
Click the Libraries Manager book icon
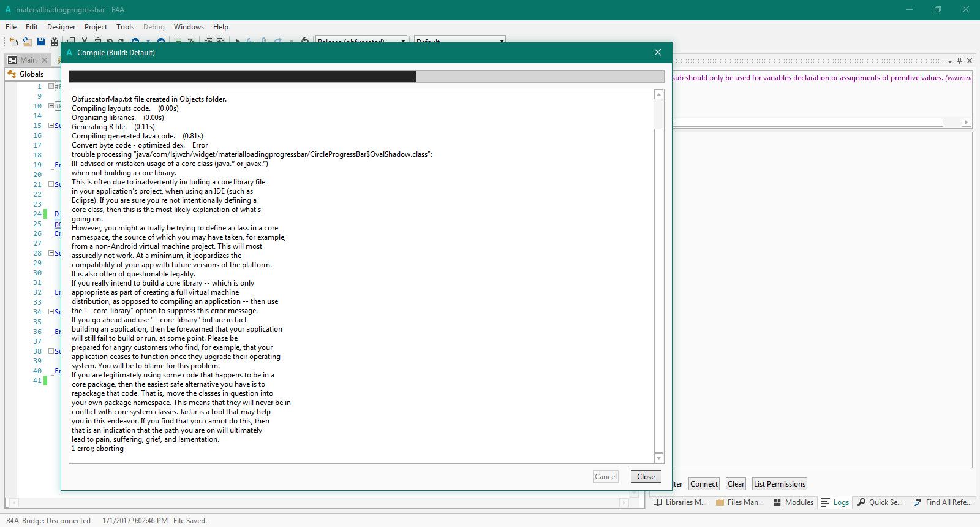tap(658, 502)
